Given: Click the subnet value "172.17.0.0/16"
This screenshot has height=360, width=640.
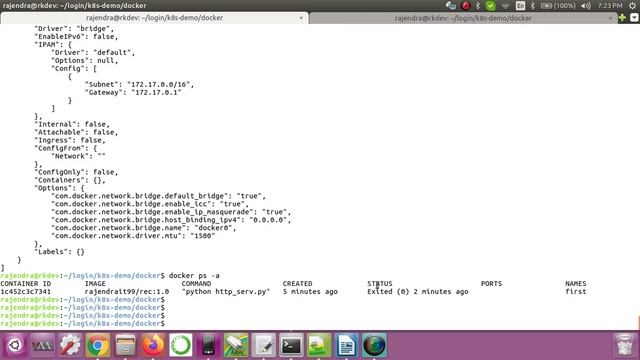Looking at the screenshot, I should (x=158, y=84).
